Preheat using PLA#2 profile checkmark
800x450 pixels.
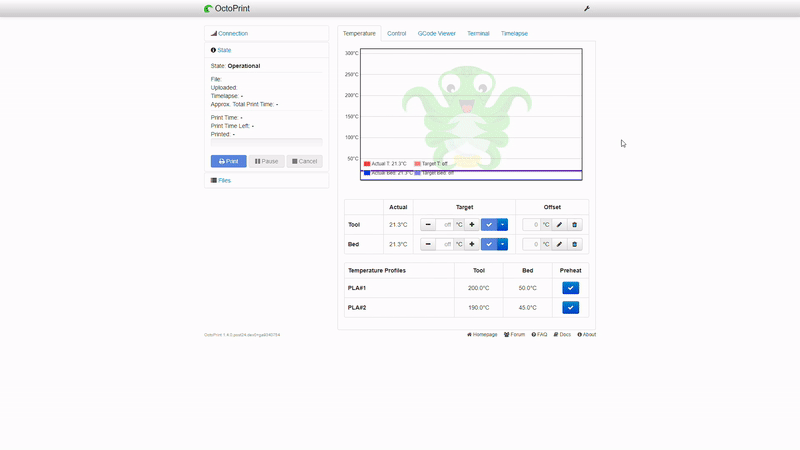(570, 308)
